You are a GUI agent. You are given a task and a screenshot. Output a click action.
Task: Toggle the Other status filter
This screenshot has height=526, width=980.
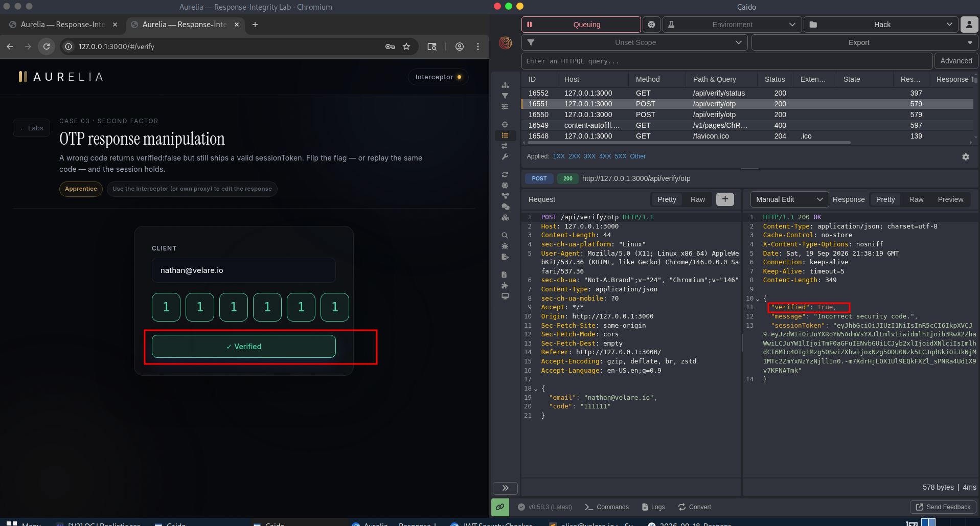click(637, 156)
